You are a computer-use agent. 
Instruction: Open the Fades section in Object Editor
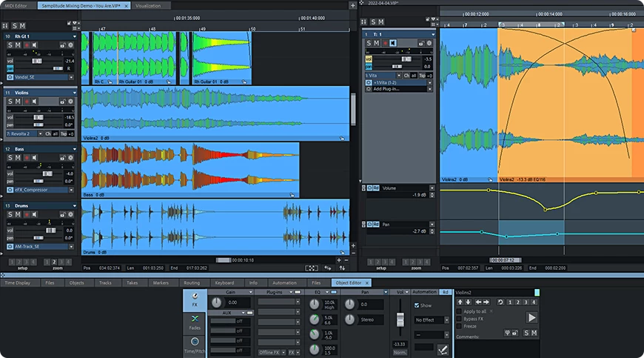[x=195, y=322]
